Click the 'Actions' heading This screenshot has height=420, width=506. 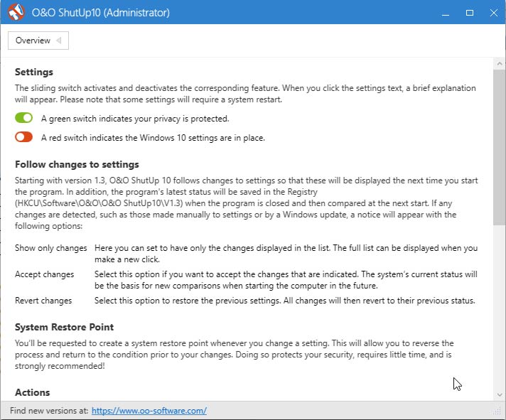[32, 392]
